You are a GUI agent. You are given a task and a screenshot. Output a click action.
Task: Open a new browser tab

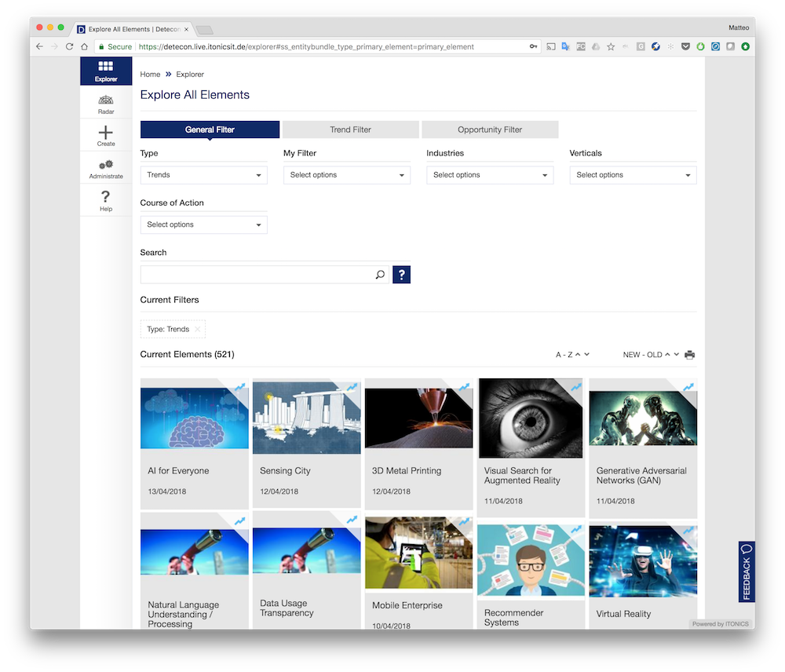[x=204, y=30]
